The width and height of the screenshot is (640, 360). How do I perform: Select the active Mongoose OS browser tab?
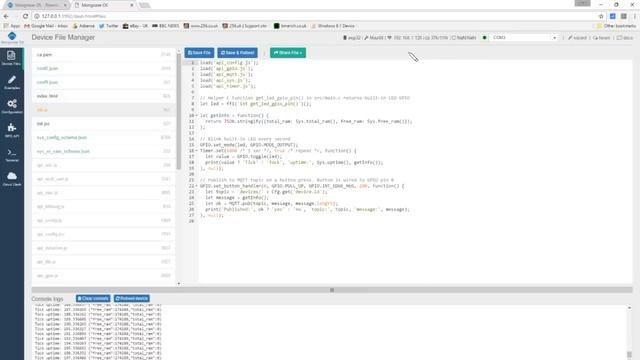point(104,5)
